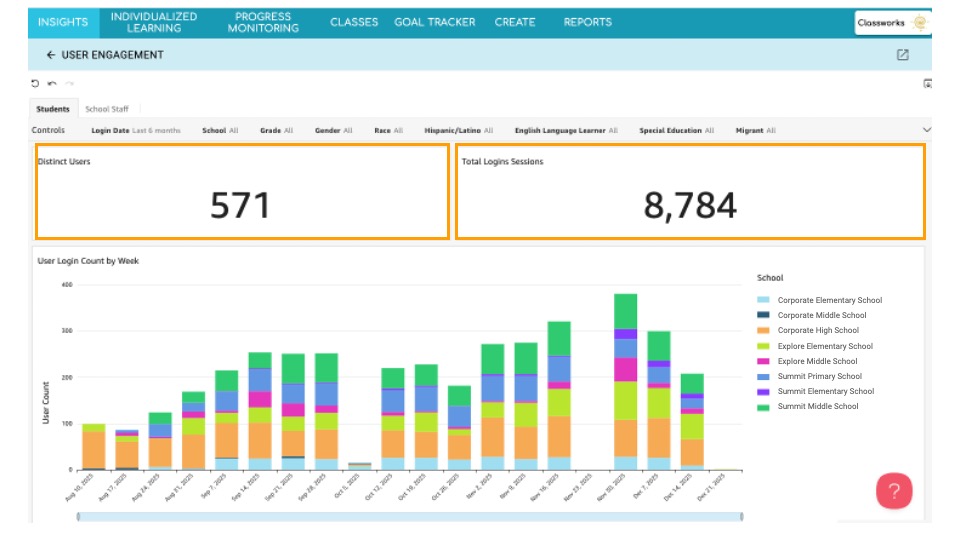This screenshot has width=960, height=540.
Task: Open the red help question mark button
Action: pos(894,491)
